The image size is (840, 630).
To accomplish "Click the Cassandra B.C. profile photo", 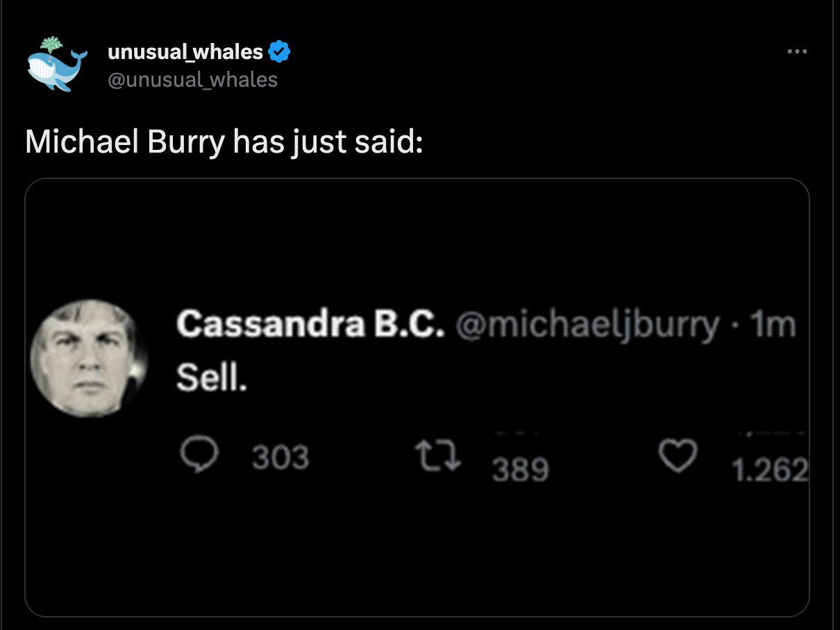I will [x=89, y=358].
